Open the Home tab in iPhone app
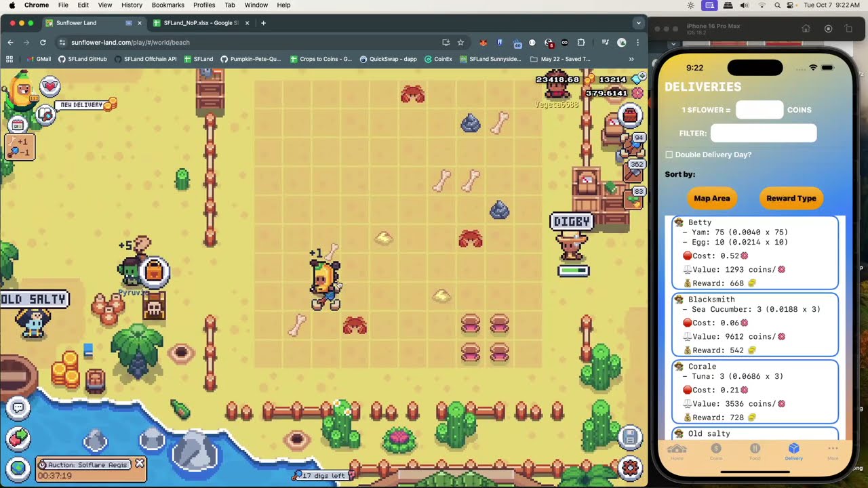Image resolution: width=868 pixels, height=488 pixels. click(677, 452)
